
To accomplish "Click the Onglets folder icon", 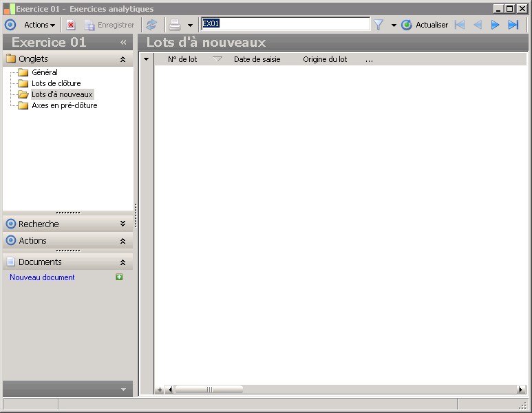I will [x=11, y=59].
